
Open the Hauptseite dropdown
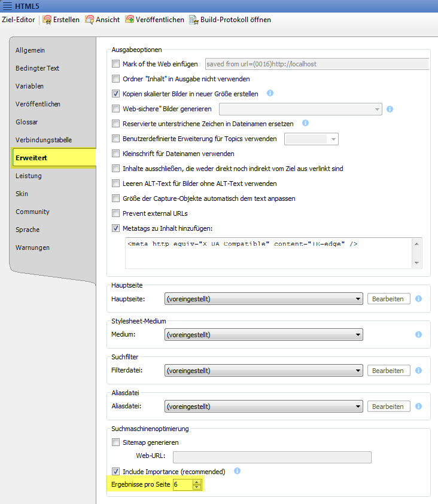(x=263, y=299)
